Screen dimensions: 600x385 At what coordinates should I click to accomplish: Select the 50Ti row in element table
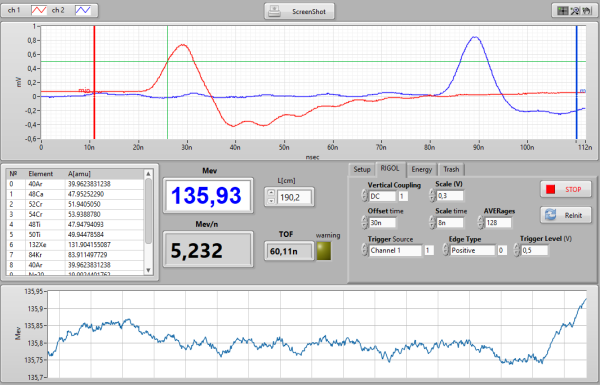(x=75, y=235)
